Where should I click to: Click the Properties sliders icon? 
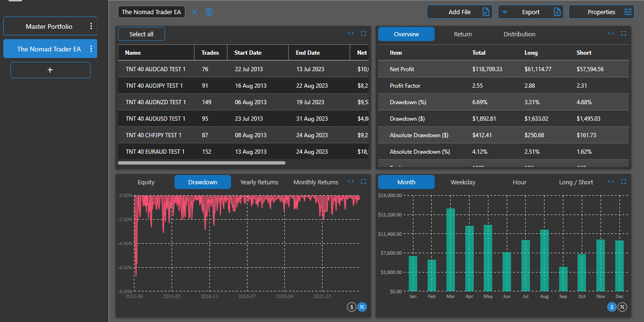[628, 11]
